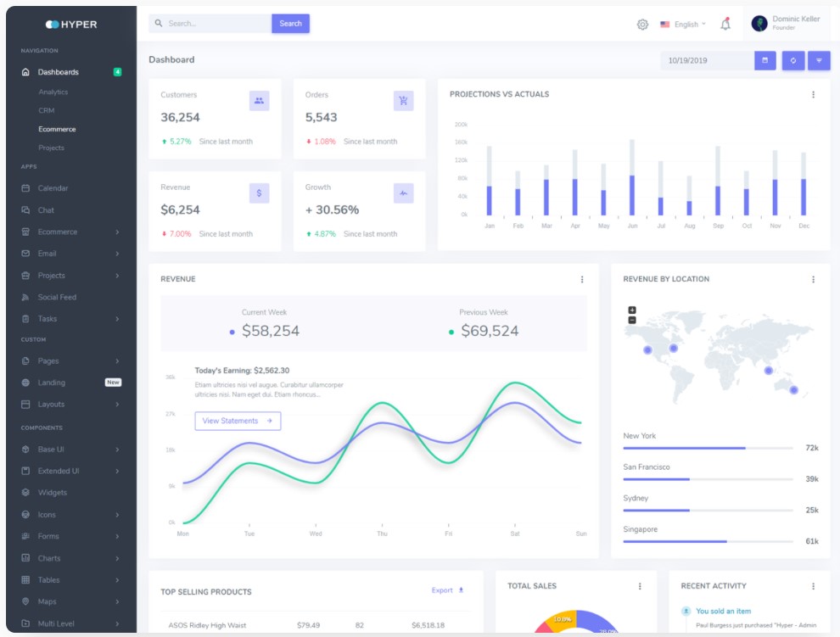Viewport: 840px width, 637px height.
Task: Click the Widgets sidebar icon
Action: click(x=25, y=492)
